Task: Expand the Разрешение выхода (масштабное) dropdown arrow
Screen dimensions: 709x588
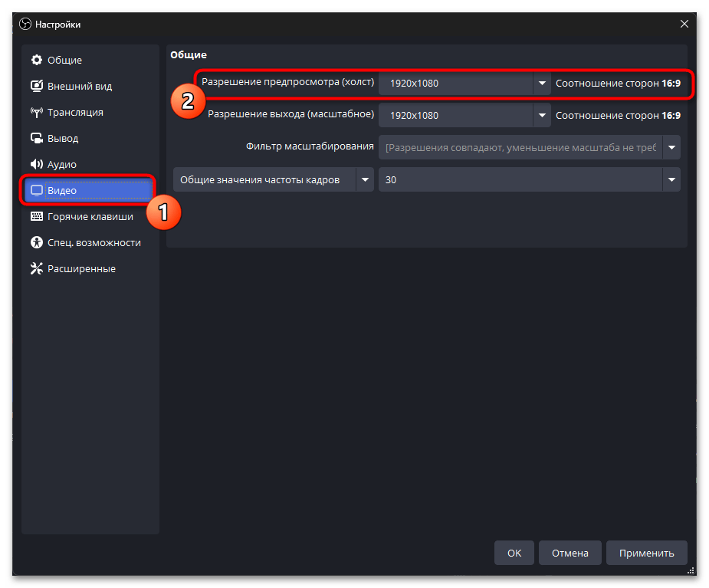Action: (542, 116)
